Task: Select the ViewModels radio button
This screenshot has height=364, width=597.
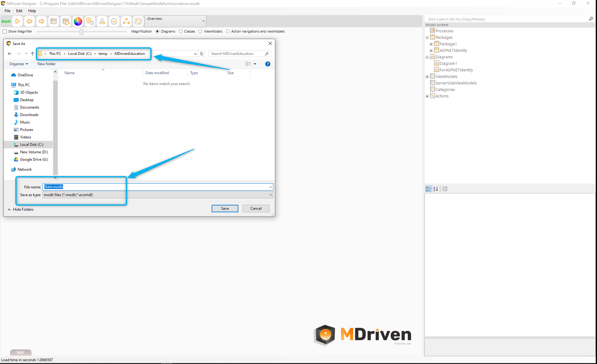Action: pyautogui.click(x=200, y=31)
